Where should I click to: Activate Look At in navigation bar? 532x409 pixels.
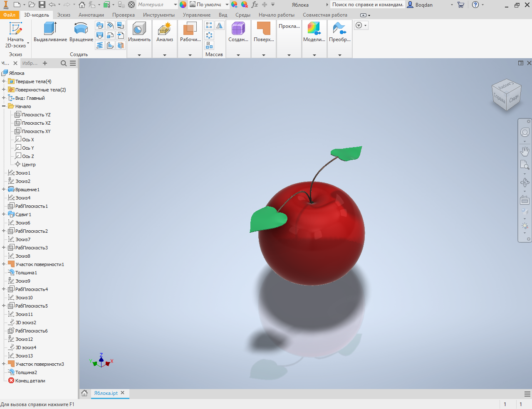click(x=525, y=200)
